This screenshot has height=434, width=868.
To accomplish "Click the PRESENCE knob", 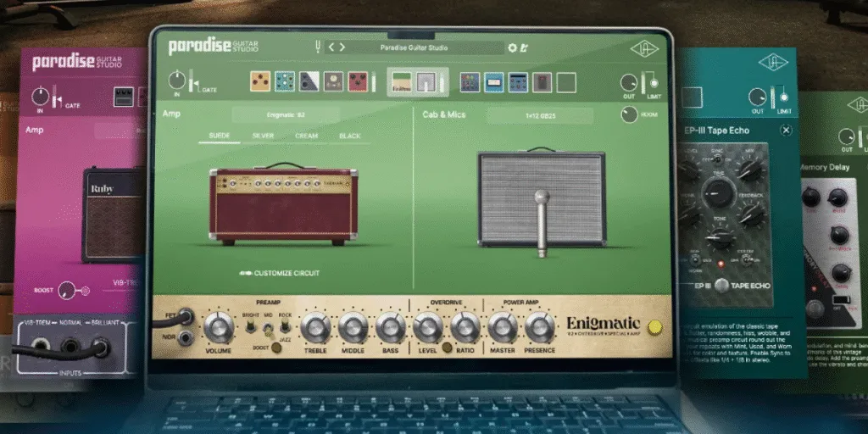I will coord(540,327).
